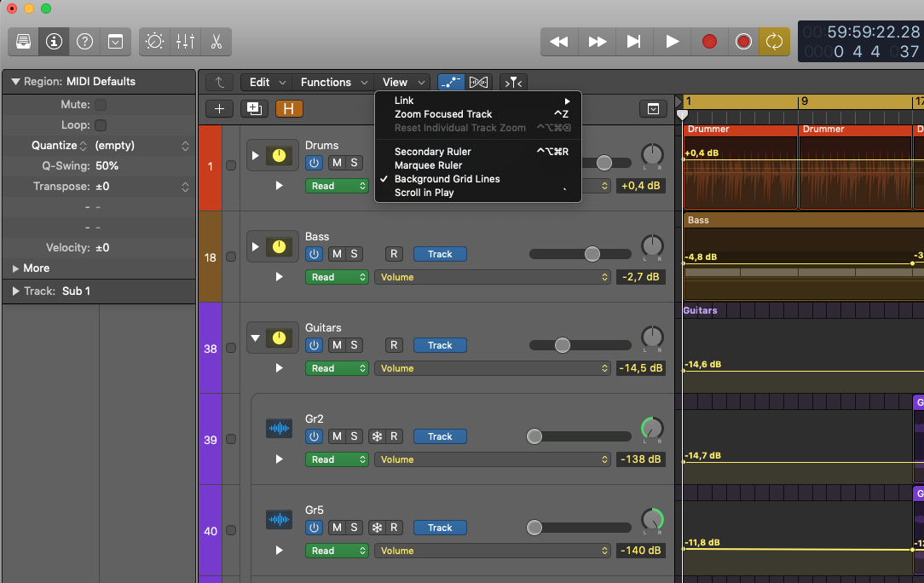Open global tracks display button
The height and width of the screenshot is (583, 924).
click(653, 108)
